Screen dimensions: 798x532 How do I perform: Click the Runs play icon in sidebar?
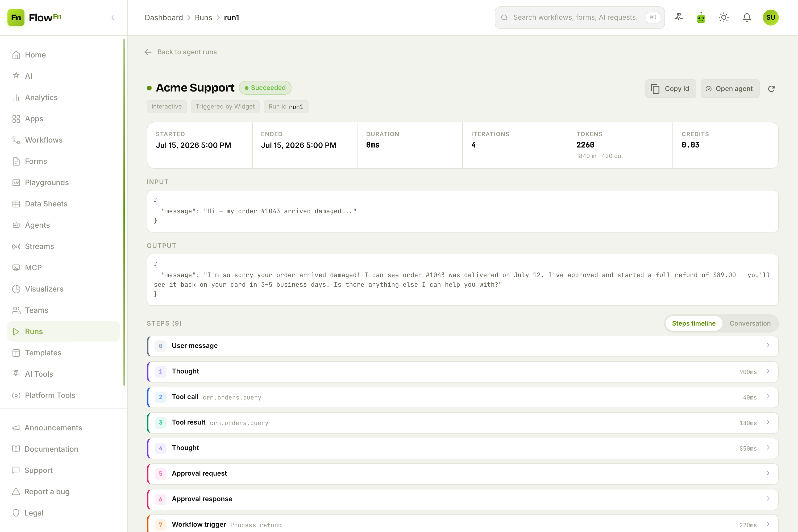(x=16, y=331)
